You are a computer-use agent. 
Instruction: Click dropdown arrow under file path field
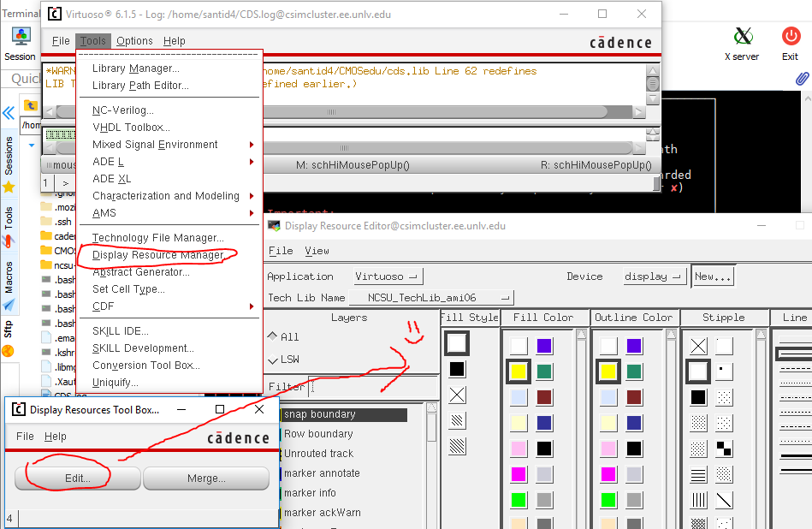pyautogui.click(x=32, y=145)
